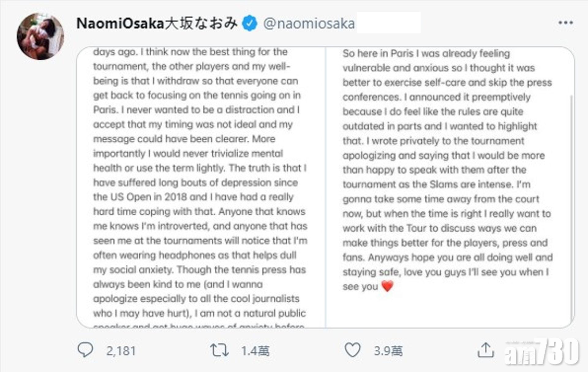Open the left statement image
The height and width of the screenshot is (372, 588).
click(201, 187)
